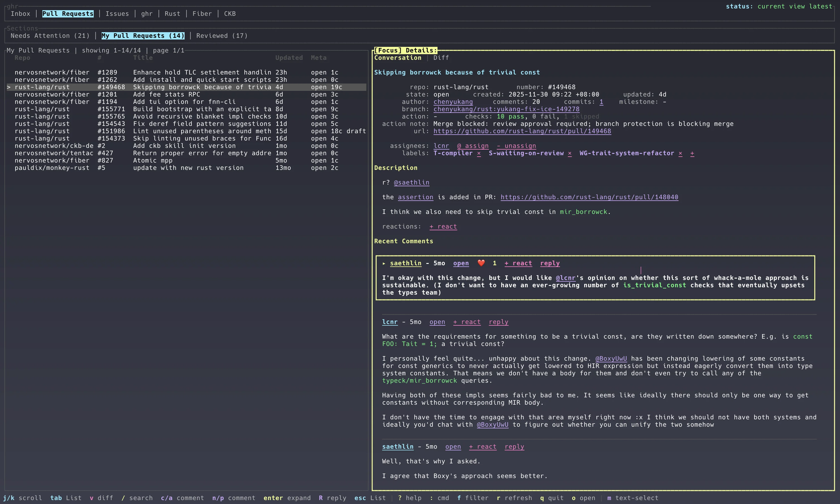840x504 pixels.
Task: Add a reaction to the PR description
Action: pos(443,227)
